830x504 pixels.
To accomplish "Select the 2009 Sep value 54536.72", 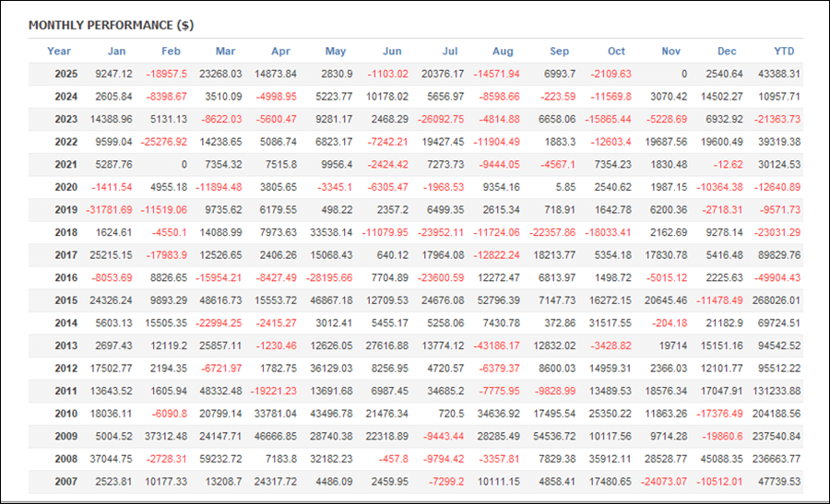I will coord(552,435).
